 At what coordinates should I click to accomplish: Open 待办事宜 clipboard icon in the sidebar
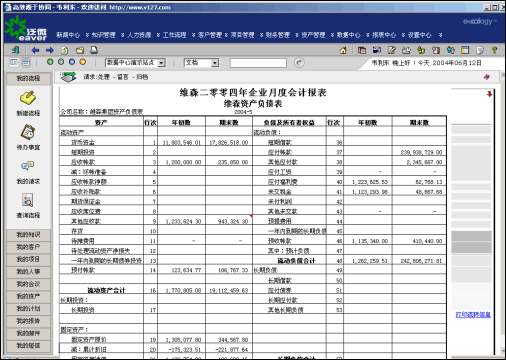tap(28, 132)
